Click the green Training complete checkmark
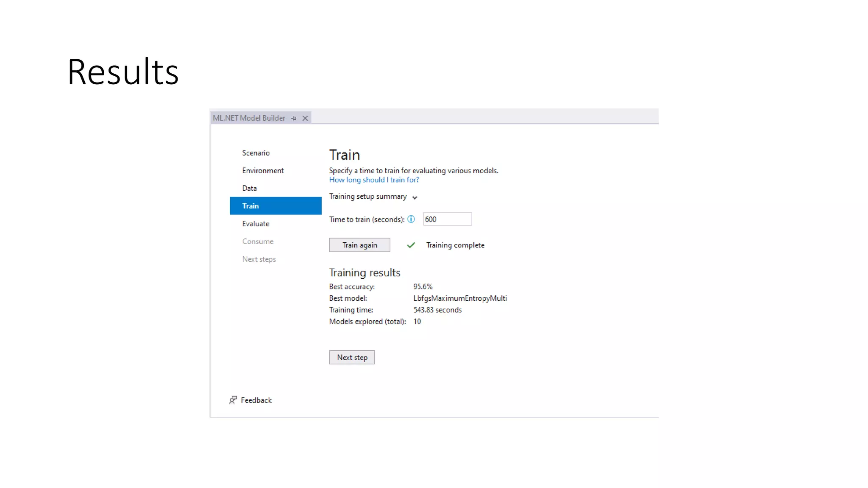This screenshot has width=868, height=488. click(411, 245)
